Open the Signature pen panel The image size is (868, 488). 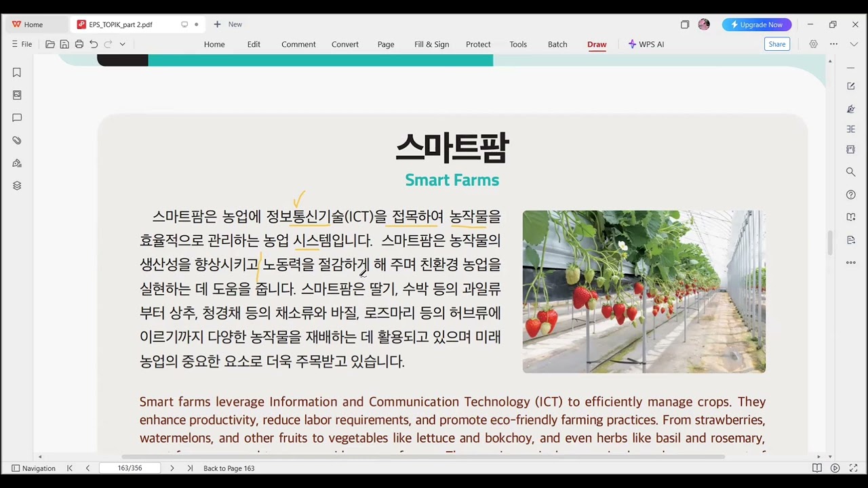pos(17,163)
